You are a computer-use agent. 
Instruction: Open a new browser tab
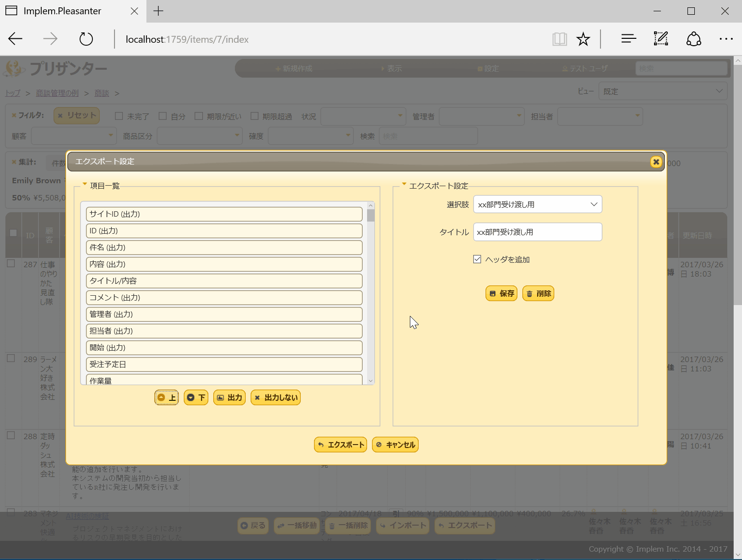tap(158, 11)
